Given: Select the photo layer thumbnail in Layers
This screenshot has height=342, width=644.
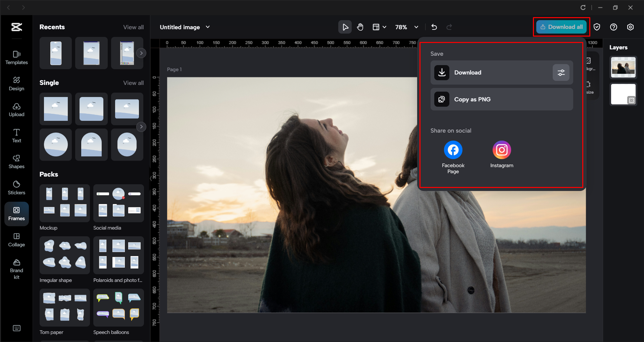Looking at the screenshot, I should (x=623, y=67).
